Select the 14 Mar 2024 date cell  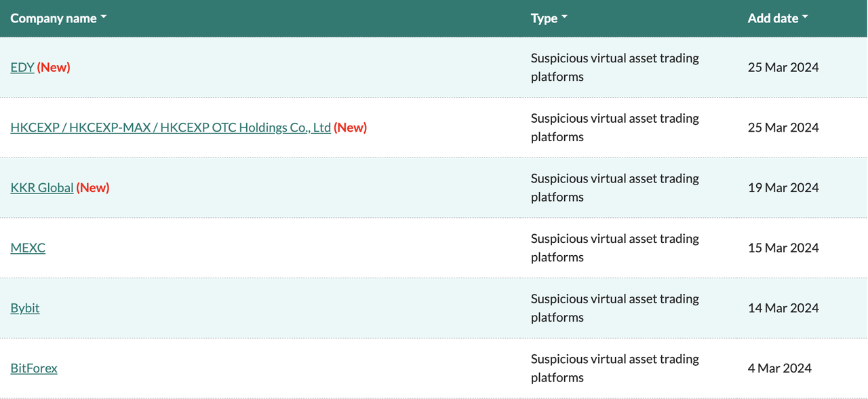point(783,308)
